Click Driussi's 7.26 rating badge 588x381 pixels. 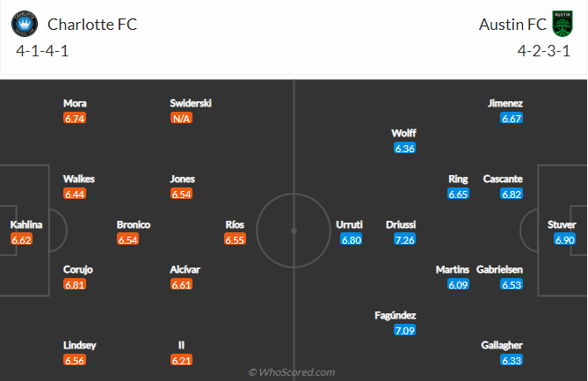coord(404,239)
